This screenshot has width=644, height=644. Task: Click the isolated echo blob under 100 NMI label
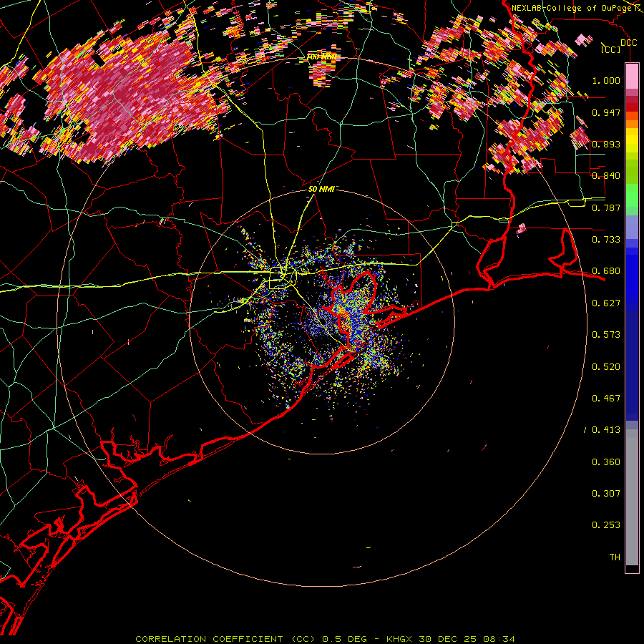click(321, 73)
